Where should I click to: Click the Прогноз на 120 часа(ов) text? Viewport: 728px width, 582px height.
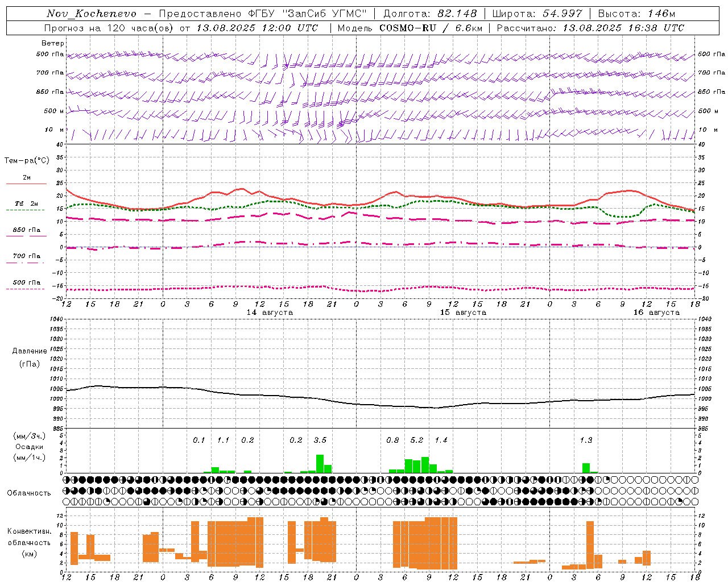click(109, 28)
